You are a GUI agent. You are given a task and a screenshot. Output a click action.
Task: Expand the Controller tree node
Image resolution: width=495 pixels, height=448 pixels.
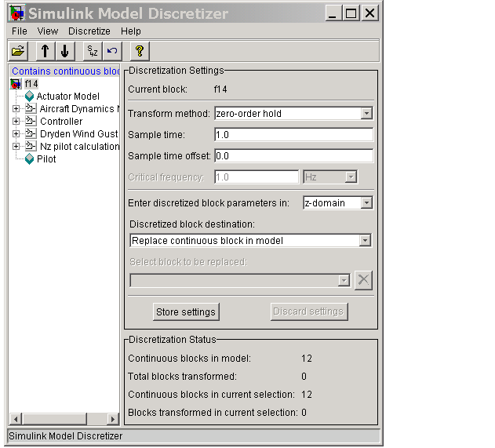pyautogui.click(x=16, y=122)
